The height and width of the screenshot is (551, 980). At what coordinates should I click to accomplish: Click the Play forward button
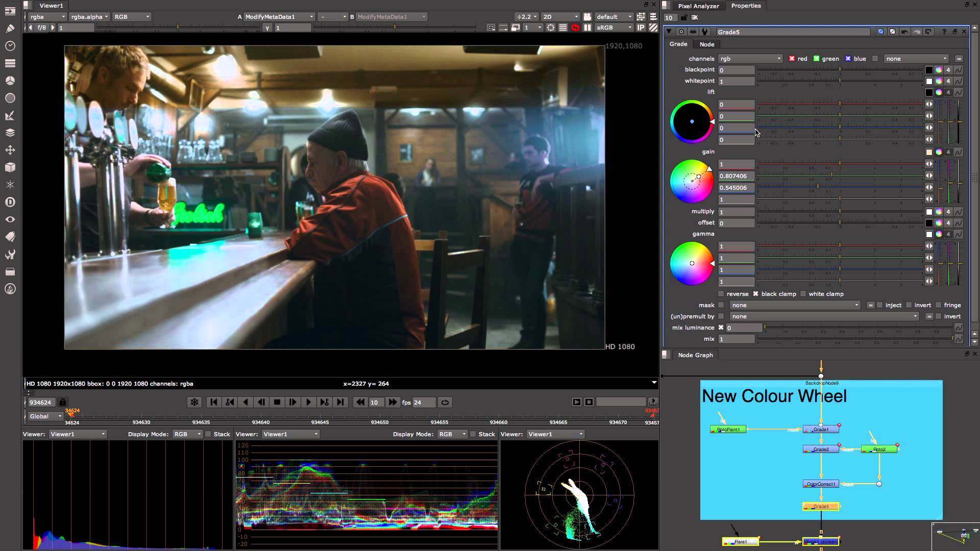coord(308,403)
